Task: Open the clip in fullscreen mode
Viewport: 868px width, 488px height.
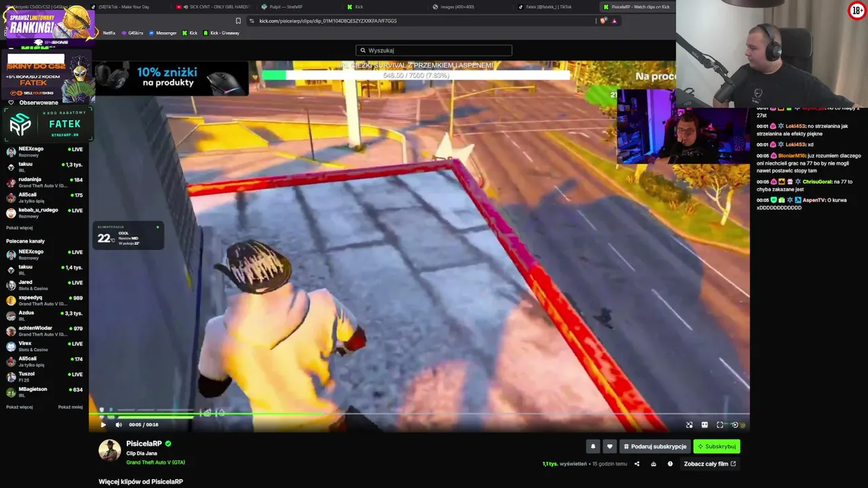Action: click(x=720, y=425)
